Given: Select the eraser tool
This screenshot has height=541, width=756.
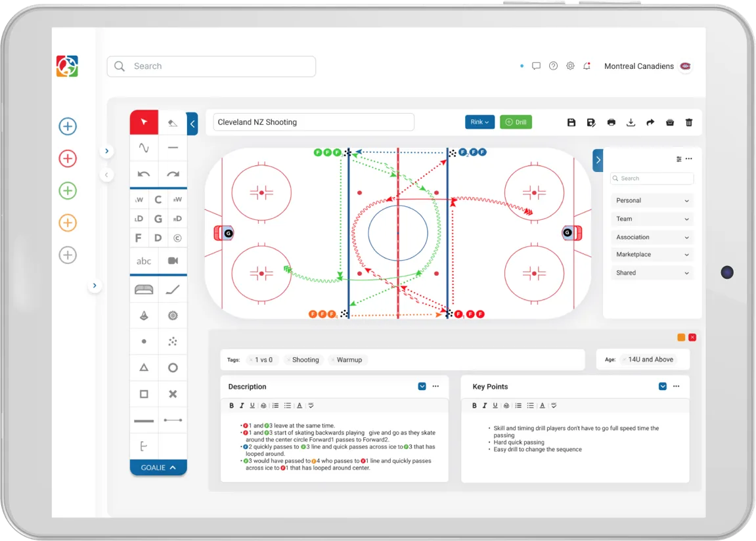Looking at the screenshot, I should point(173,122).
